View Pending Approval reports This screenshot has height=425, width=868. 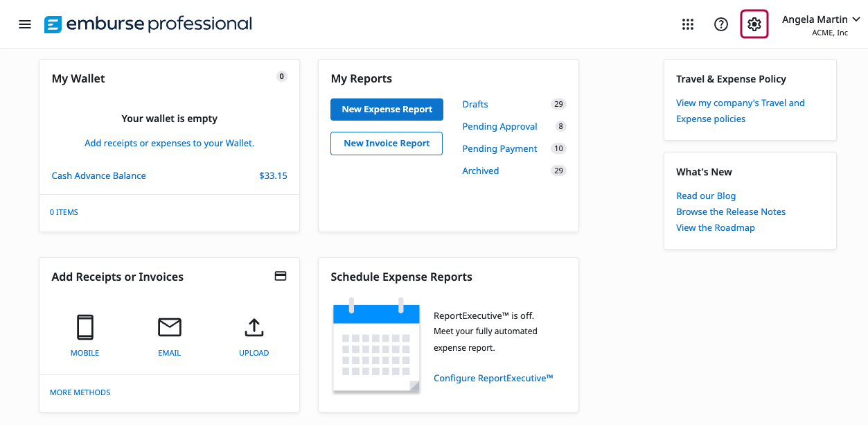(x=500, y=126)
